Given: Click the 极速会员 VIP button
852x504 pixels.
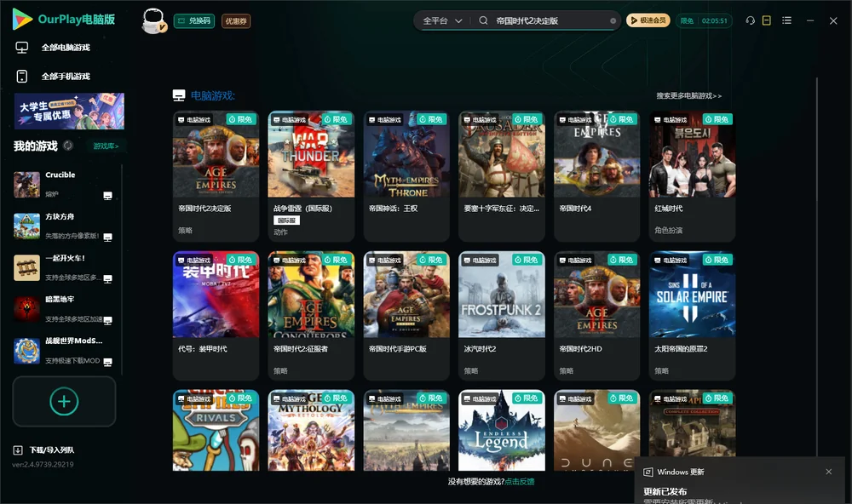Looking at the screenshot, I should 648,20.
